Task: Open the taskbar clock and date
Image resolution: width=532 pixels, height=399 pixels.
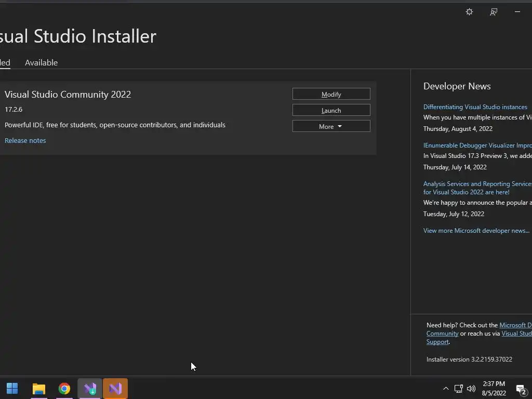Action: [494, 389]
